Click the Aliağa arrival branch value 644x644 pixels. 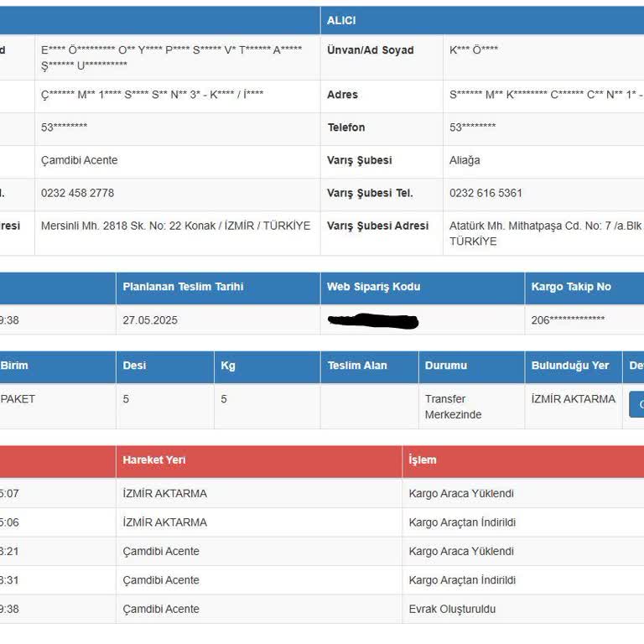point(465,160)
